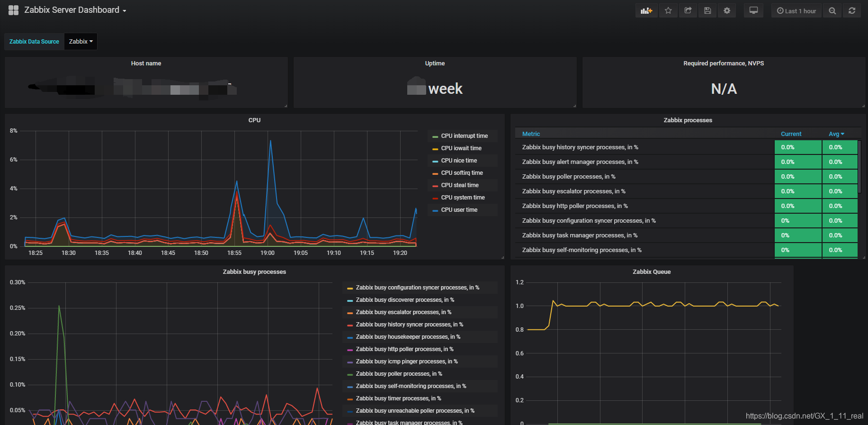Sort the table by Metric column

(x=531, y=134)
